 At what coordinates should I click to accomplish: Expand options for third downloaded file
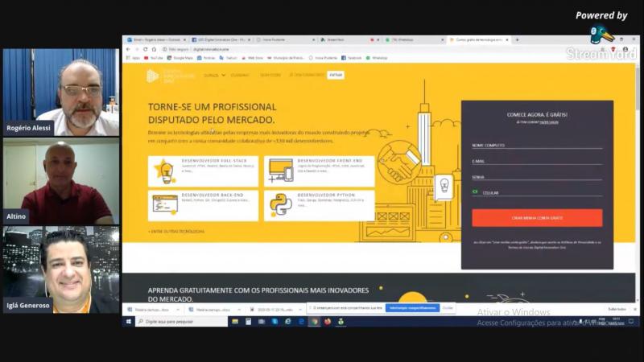coord(300,310)
